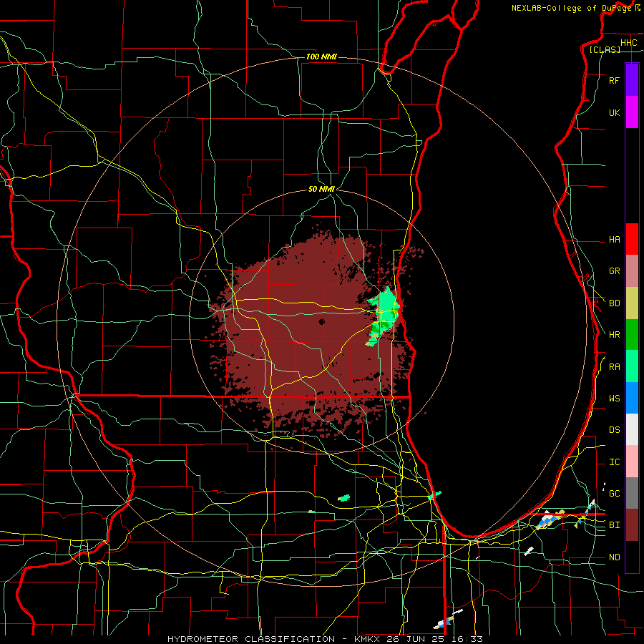Click the UK label in legend
The image size is (644, 644).
pyautogui.click(x=614, y=113)
